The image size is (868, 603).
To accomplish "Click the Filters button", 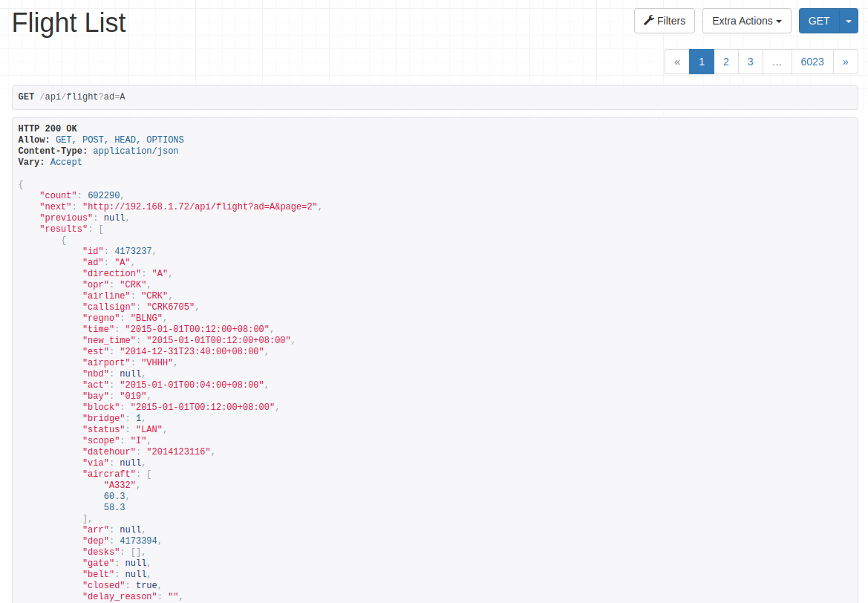I will [664, 21].
